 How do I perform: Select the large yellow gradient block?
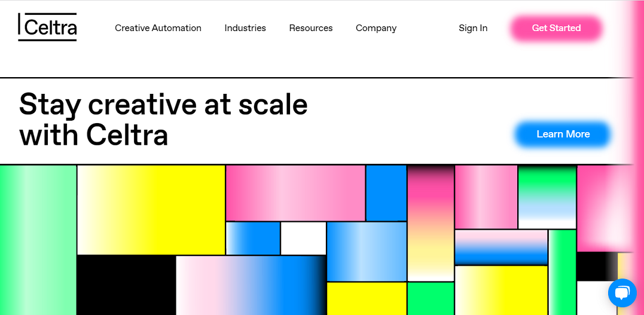[x=151, y=210]
